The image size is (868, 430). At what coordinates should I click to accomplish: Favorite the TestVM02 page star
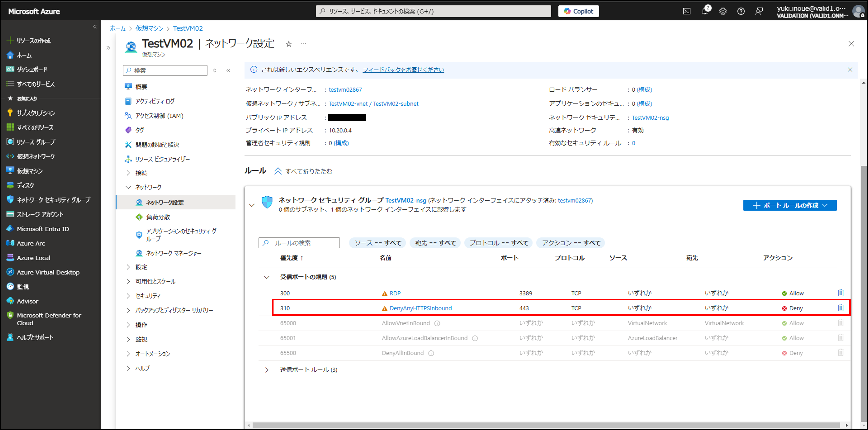click(x=289, y=44)
